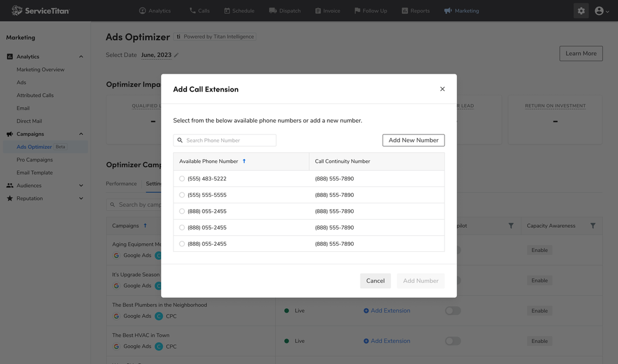The image size is (618, 364).
Task: Open Schedule in top navigation
Action: (x=239, y=11)
